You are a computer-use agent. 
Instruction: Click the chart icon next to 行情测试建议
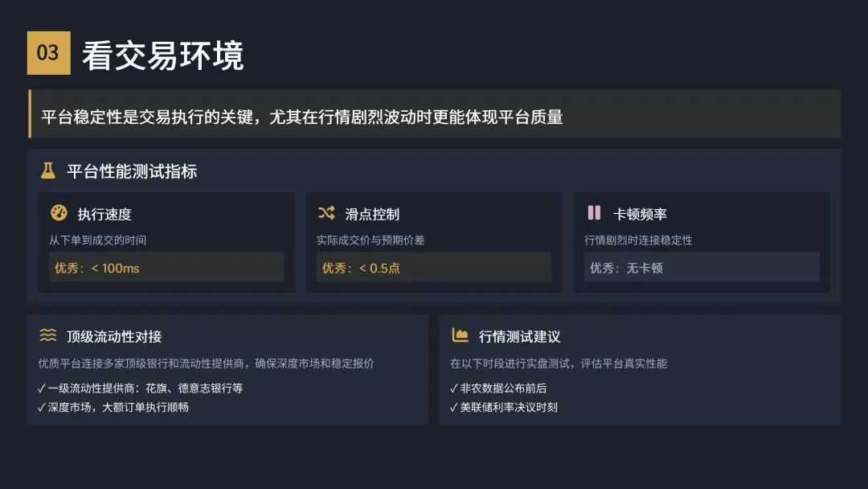click(x=461, y=335)
